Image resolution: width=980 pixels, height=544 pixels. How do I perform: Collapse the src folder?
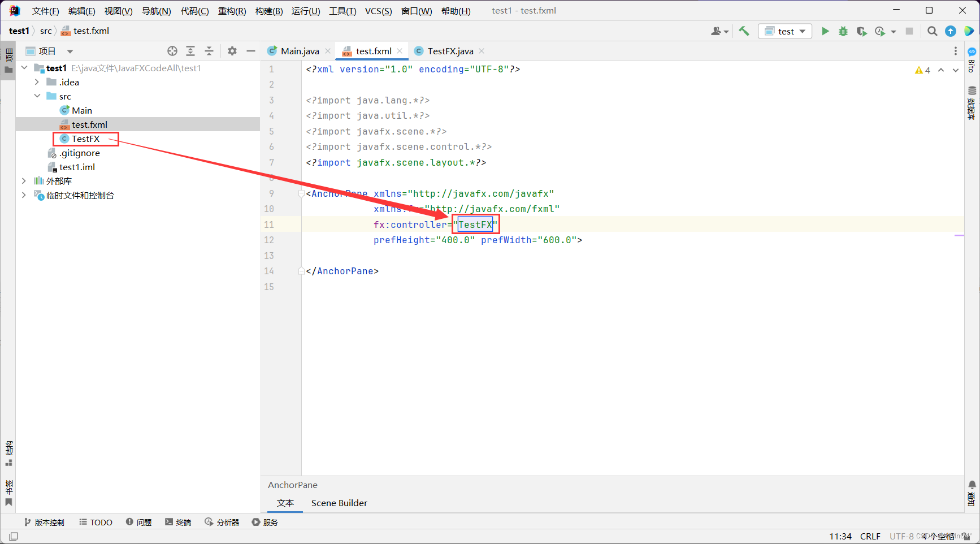[x=37, y=96]
